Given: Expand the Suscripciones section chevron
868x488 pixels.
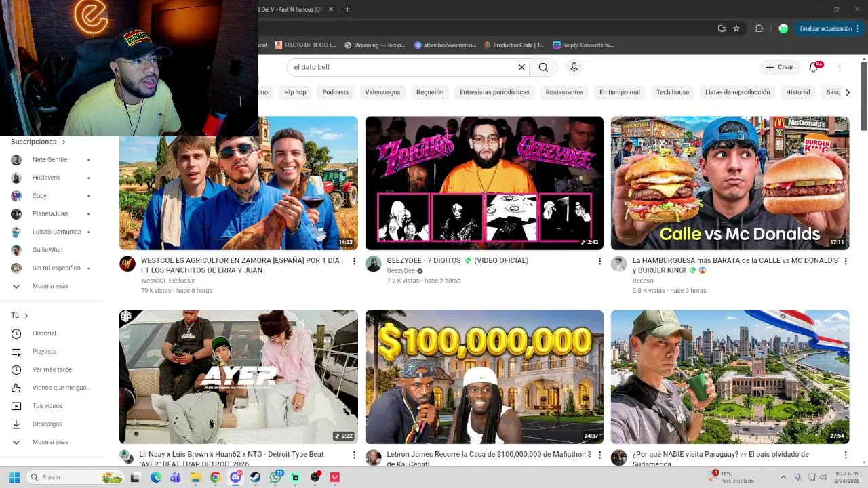Looking at the screenshot, I should coord(64,142).
